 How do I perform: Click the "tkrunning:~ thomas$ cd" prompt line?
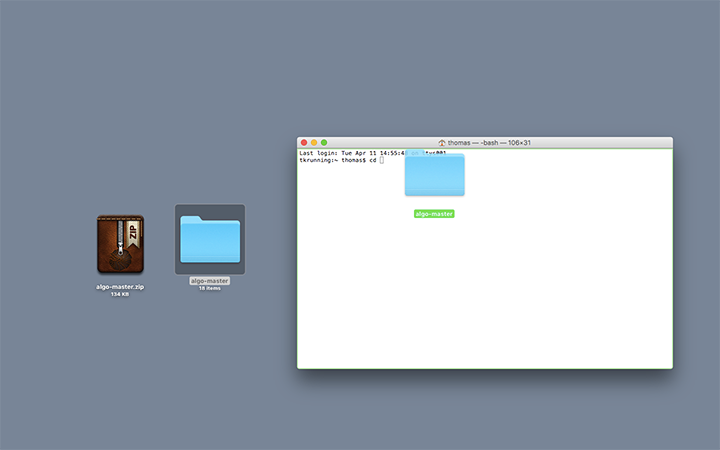pyautogui.click(x=338, y=160)
